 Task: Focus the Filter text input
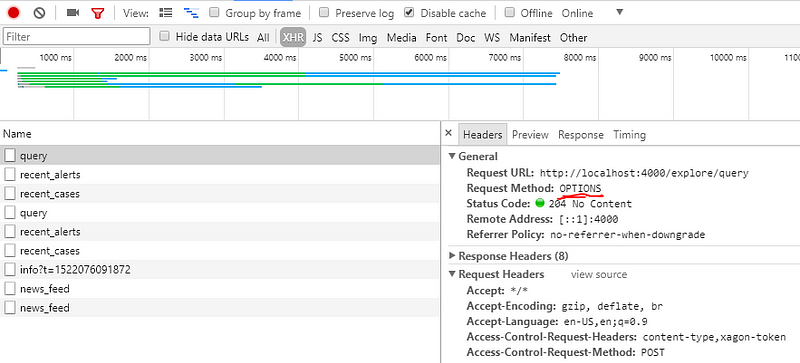(77, 36)
